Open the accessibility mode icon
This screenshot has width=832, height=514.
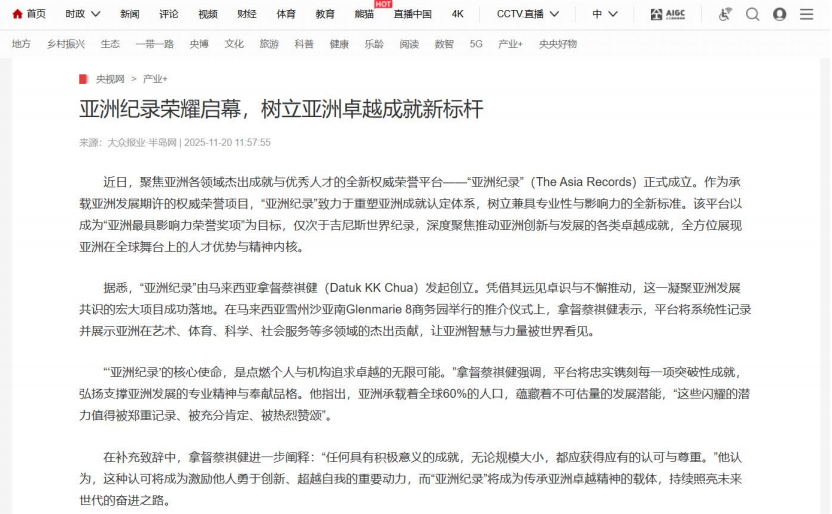tap(725, 14)
